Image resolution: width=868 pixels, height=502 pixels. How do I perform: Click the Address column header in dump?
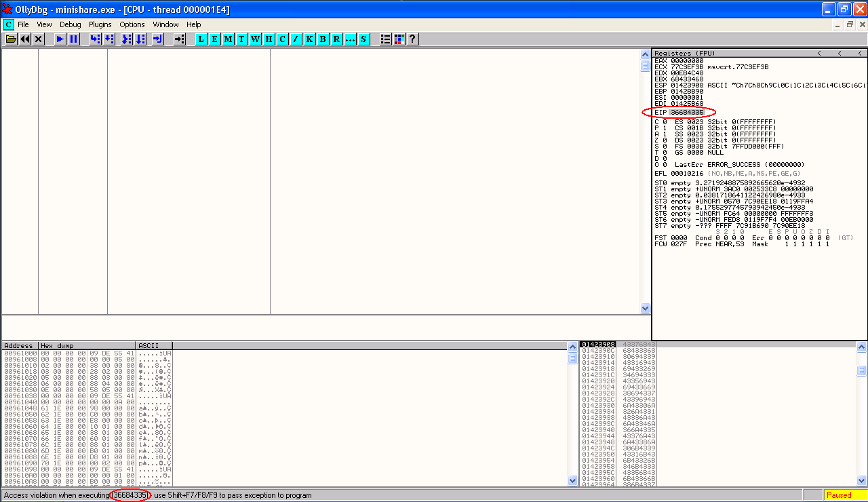pos(20,345)
